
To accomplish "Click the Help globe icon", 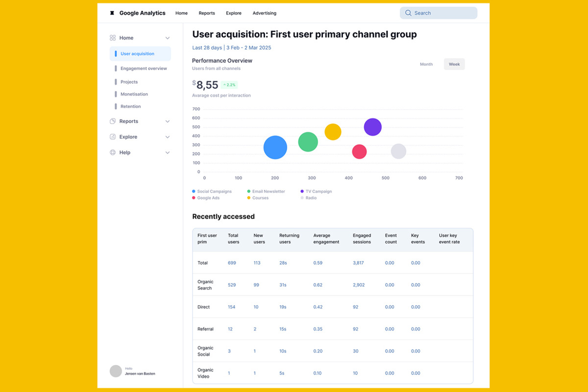I will point(113,152).
